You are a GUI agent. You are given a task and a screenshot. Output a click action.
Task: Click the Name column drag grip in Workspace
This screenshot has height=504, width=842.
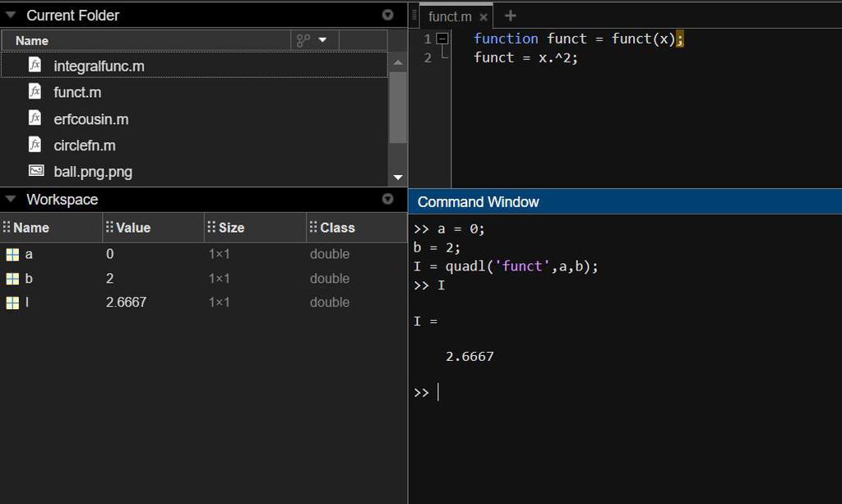7,226
